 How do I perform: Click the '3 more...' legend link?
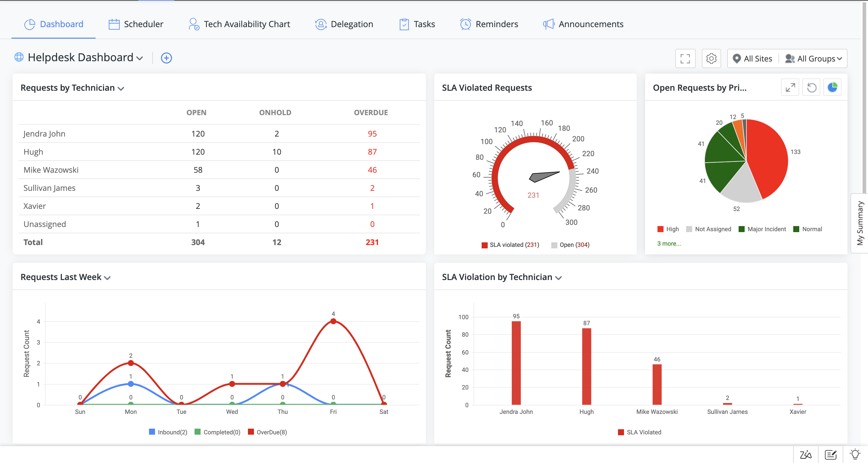669,244
